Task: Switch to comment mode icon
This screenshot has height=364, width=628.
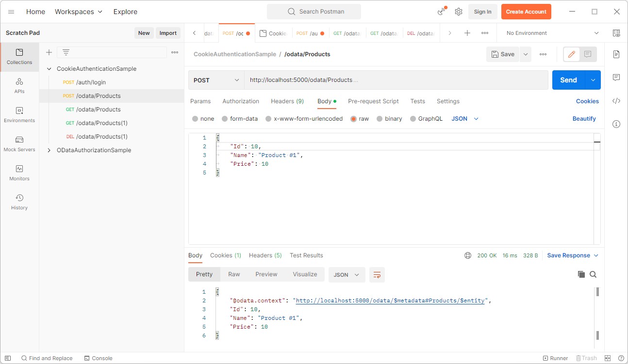Action: tap(588, 54)
